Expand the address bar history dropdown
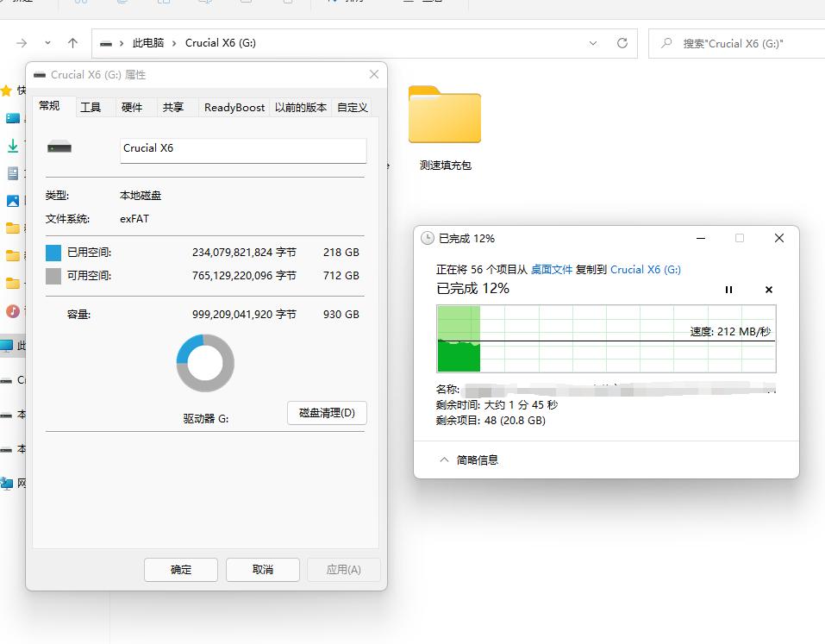Screen dimensions: 825x644 593,43
